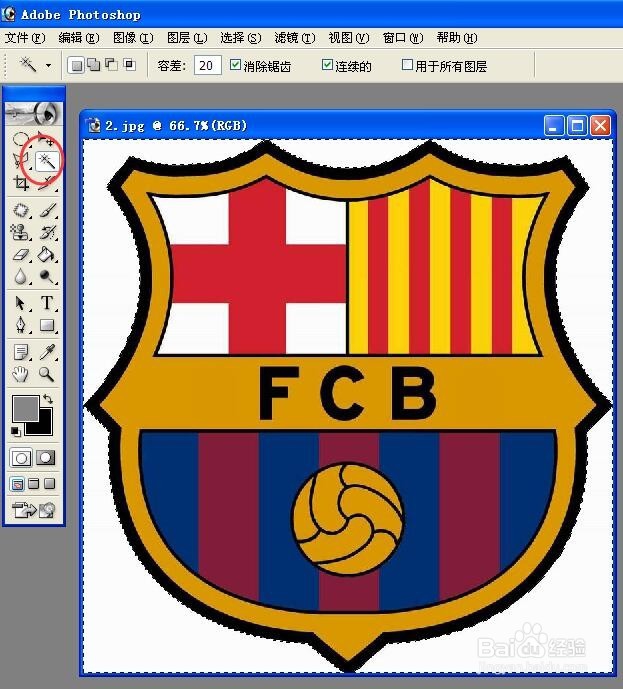
Task: Select the History Brush tool
Action: (x=47, y=232)
